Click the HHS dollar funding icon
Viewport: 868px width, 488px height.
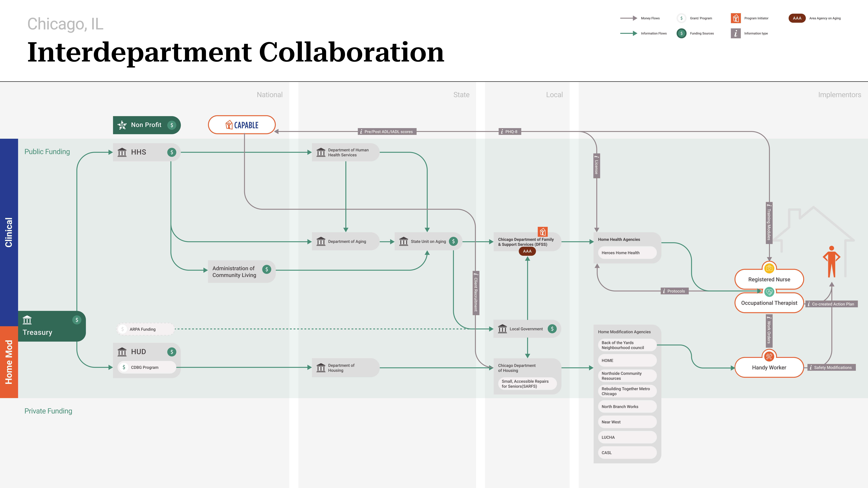point(172,152)
